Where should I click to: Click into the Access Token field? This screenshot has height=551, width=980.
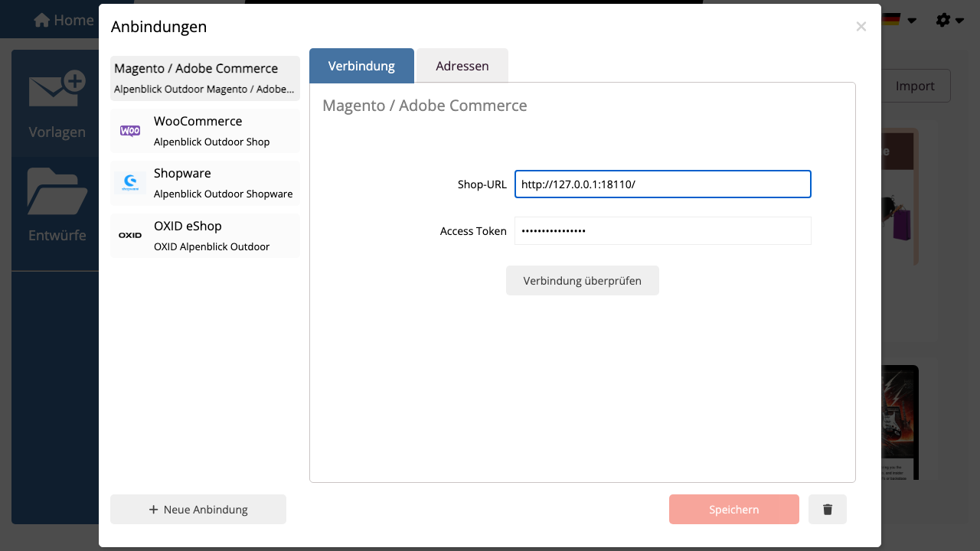(x=663, y=231)
